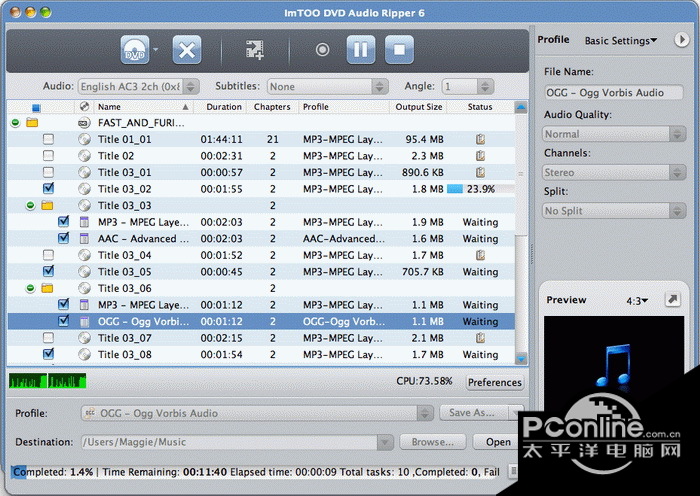Click the Add Profile filmstrip icon
The image size is (700, 496).
[x=255, y=50]
